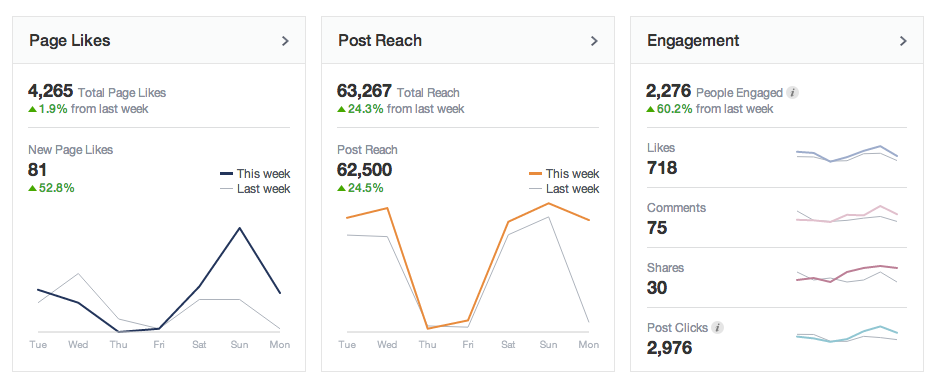Click info icon next to Post Clicks
Screen dimensions: 943x384
tap(717, 328)
